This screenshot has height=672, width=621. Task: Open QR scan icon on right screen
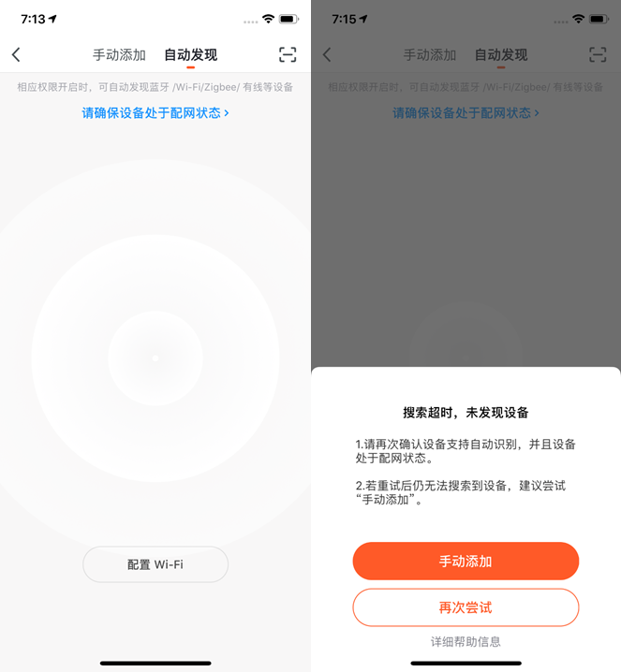click(598, 55)
